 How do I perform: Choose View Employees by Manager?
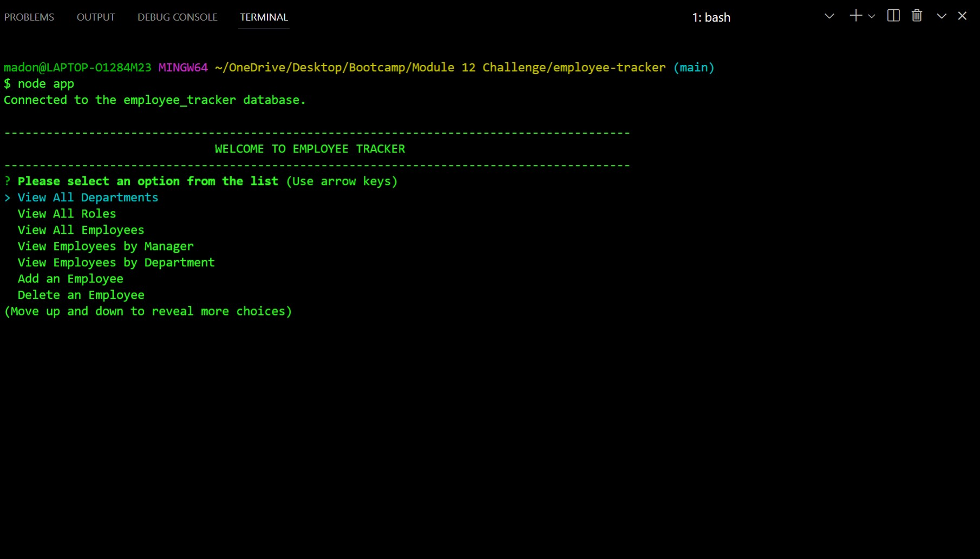click(105, 246)
